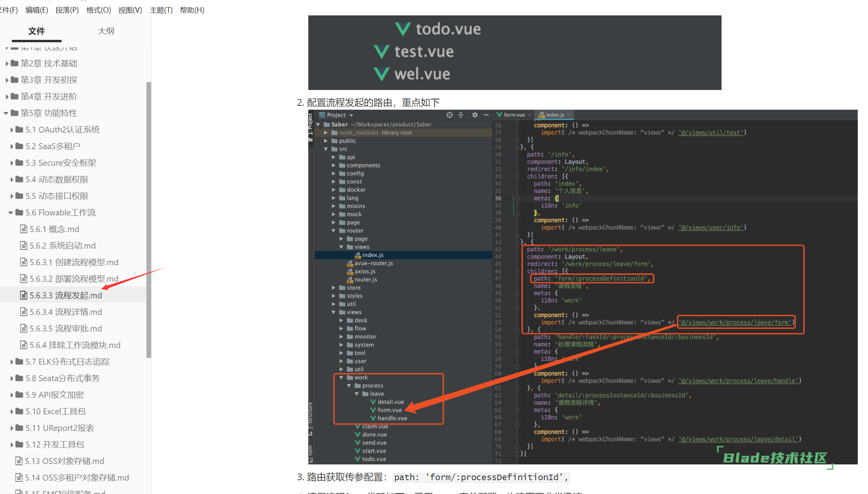This screenshot has height=494, width=868.
Task: Click folder icon of 第5章 功能特性
Action: pyautogui.click(x=15, y=113)
